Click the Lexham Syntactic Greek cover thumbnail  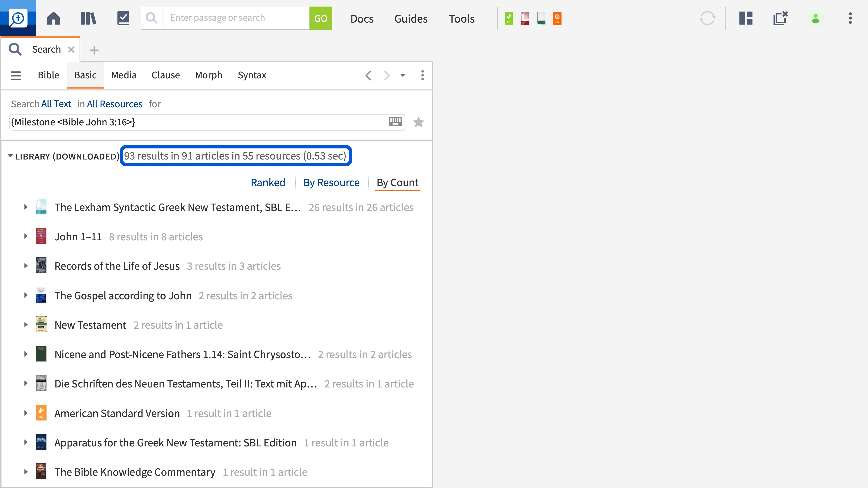[41, 207]
